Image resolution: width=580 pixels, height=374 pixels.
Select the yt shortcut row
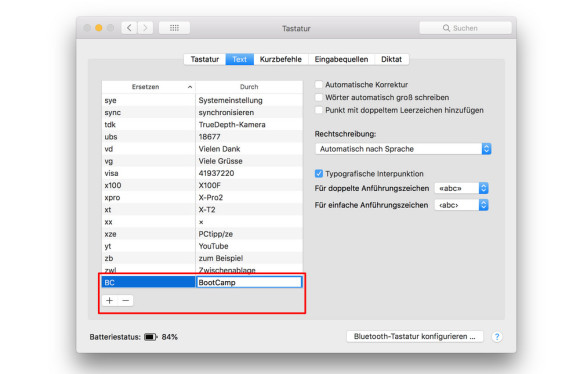click(x=202, y=246)
